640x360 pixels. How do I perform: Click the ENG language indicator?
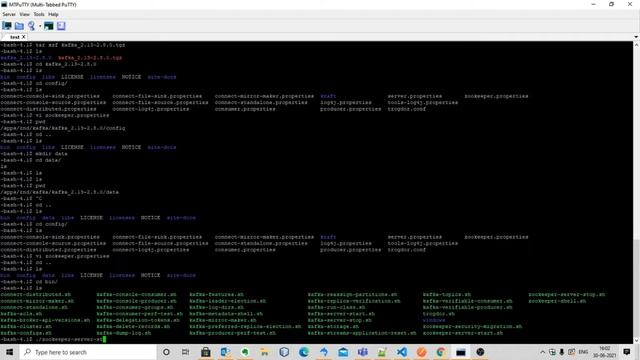click(583, 352)
